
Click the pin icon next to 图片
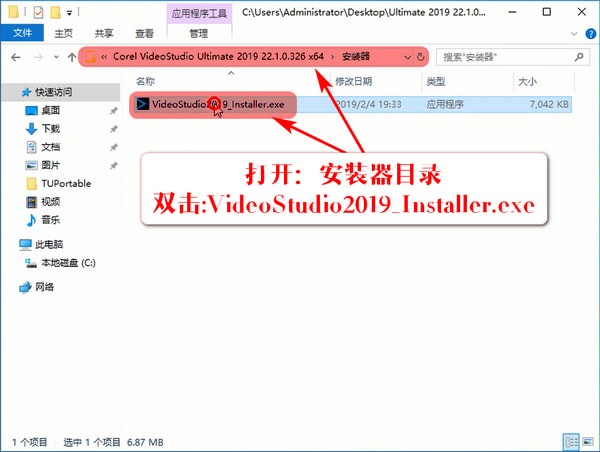[114, 165]
